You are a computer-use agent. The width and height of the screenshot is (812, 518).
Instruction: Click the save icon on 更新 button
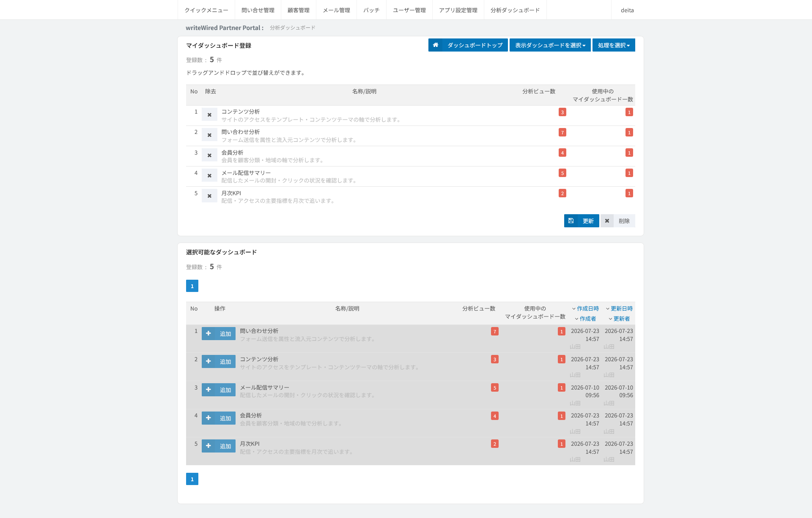[571, 221]
